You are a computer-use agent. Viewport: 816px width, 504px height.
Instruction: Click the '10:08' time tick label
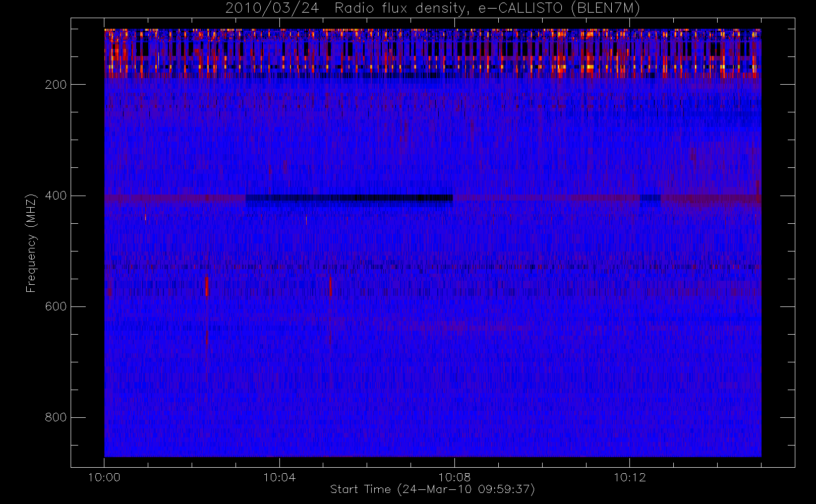[x=454, y=477]
